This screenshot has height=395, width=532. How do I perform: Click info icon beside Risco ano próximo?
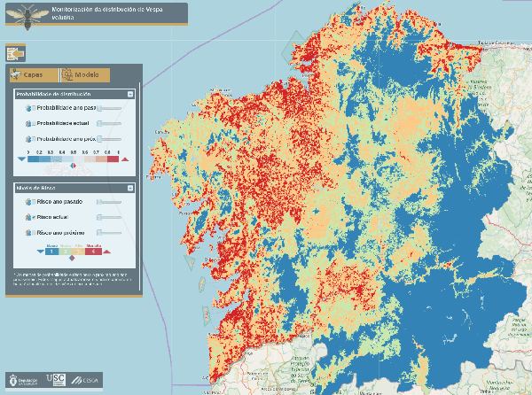click(28, 233)
